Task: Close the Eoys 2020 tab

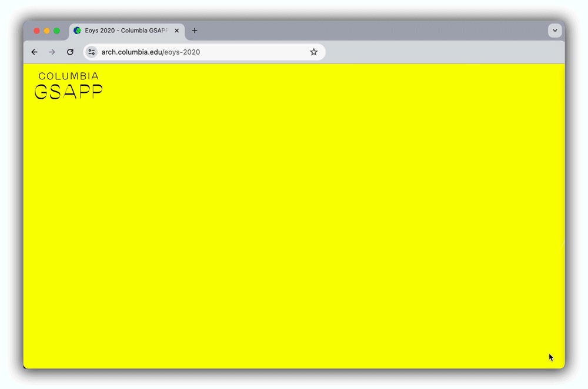Action: pyautogui.click(x=176, y=31)
